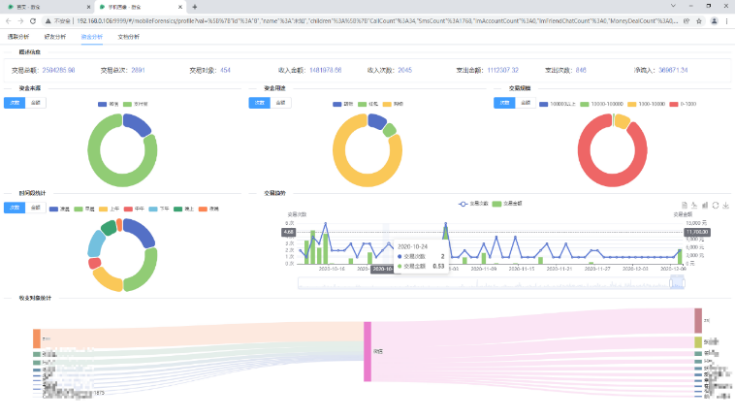Select 次数 toggle in 资金来源 section
The width and height of the screenshot is (735, 419).
tap(15, 103)
